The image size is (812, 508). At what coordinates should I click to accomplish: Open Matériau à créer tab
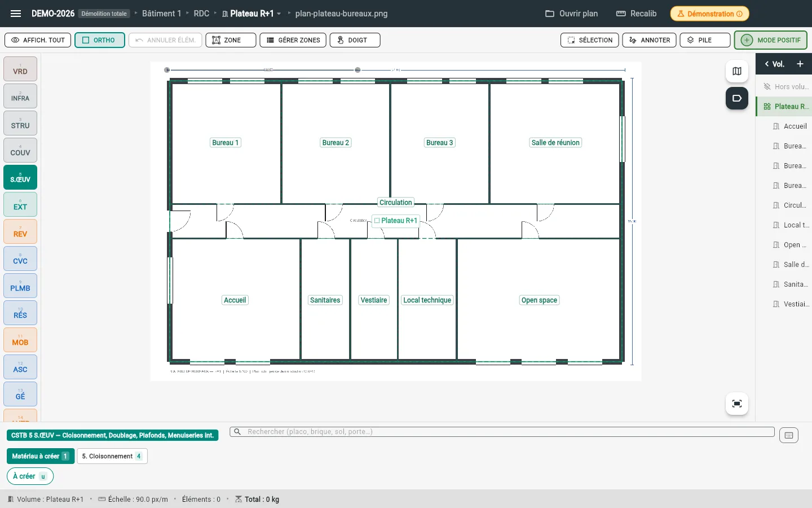(x=41, y=456)
